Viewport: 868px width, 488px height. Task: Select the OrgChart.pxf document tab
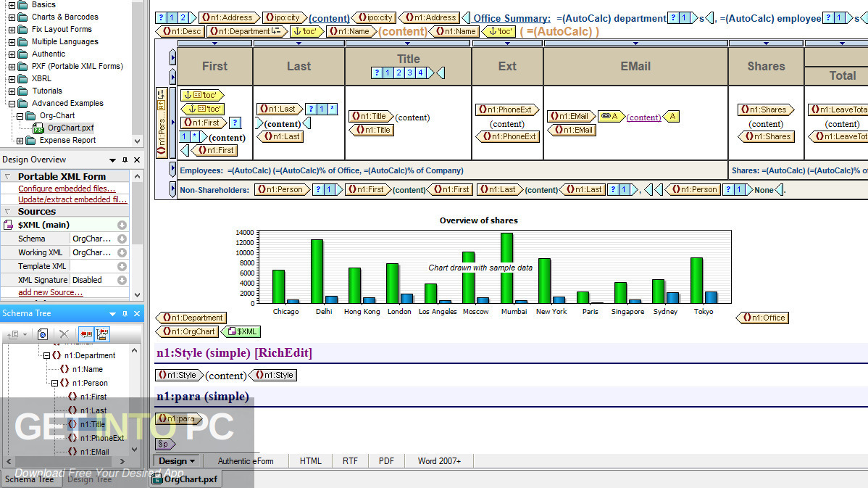185,479
